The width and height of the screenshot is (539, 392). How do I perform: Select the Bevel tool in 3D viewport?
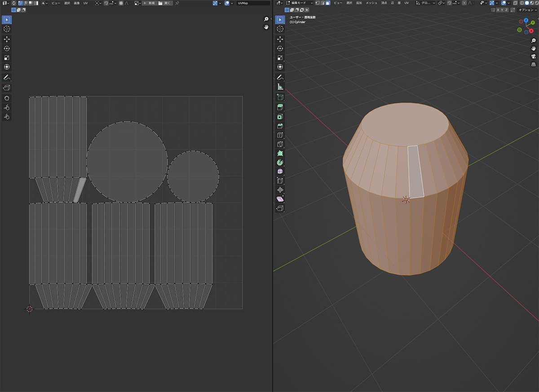(x=280, y=126)
